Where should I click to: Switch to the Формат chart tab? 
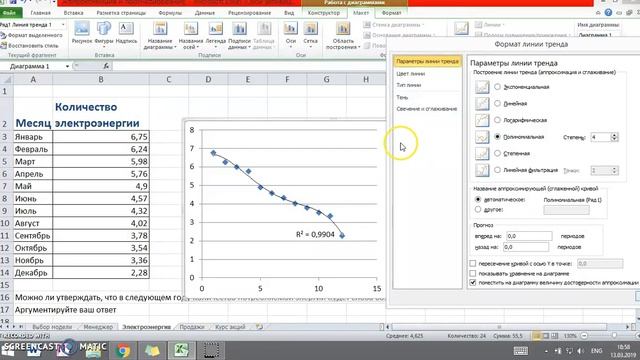click(x=391, y=13)
